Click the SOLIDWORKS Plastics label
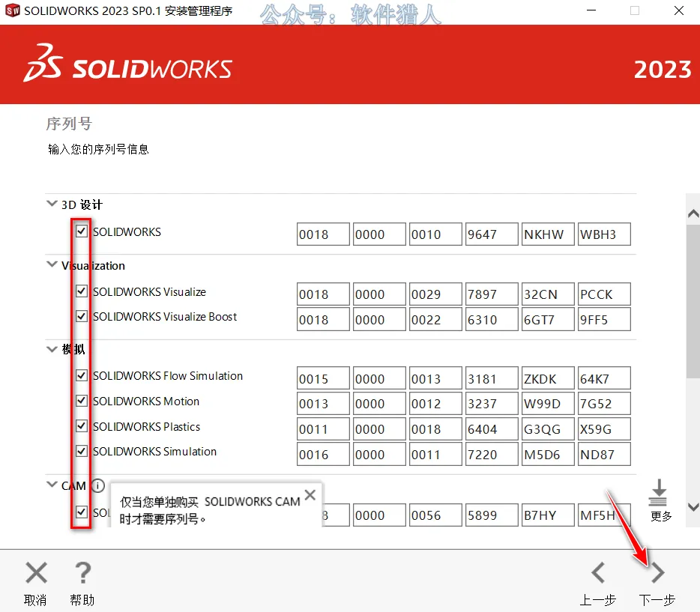This screenshot has height=612, width=700. click(146, 427)
